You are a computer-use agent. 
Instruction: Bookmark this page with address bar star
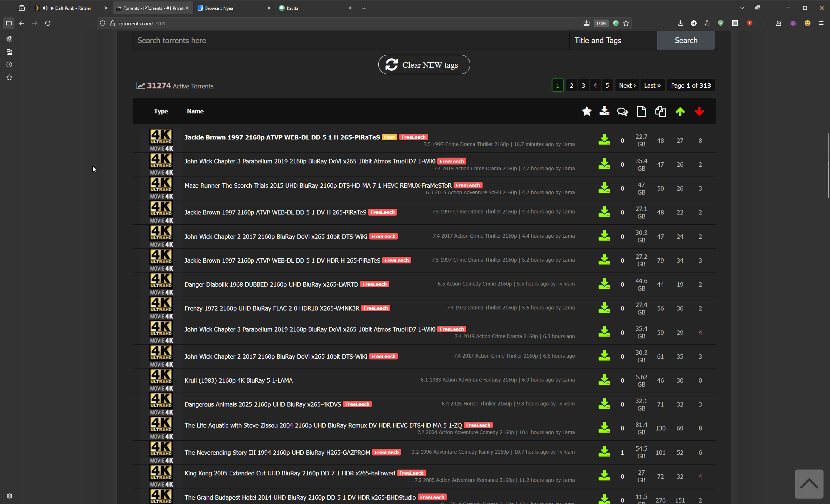[x=626, y=23]
